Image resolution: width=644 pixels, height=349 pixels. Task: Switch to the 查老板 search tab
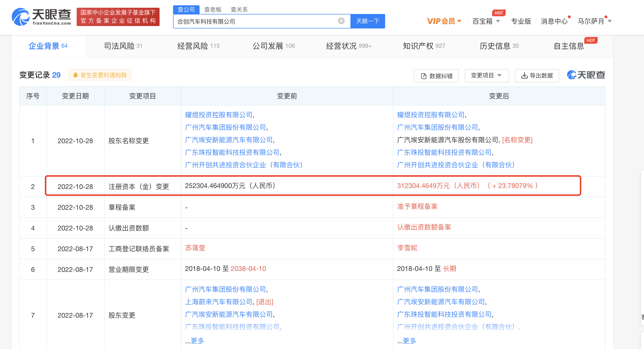pyautogui.click(x=213, y=9)
